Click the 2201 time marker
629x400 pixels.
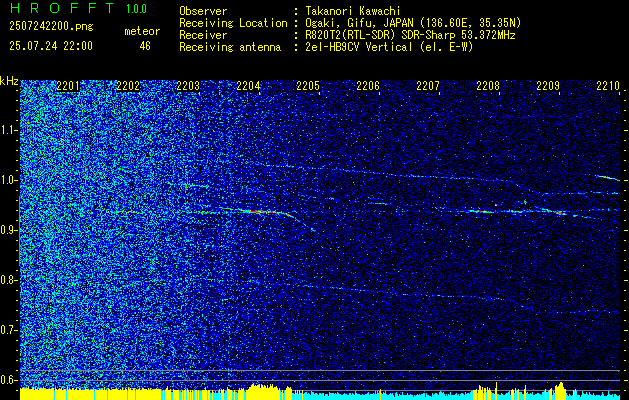(68, 85)
